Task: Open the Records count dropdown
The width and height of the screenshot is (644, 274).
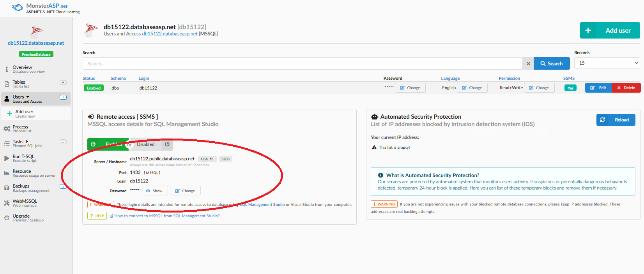Action: coord(607,63)
